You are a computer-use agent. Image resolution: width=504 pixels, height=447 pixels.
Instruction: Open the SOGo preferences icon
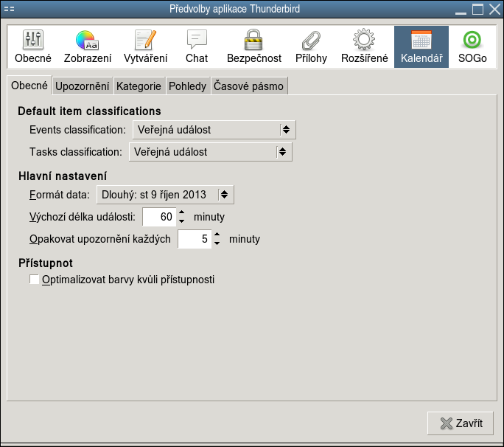click(x=472, y=47)
